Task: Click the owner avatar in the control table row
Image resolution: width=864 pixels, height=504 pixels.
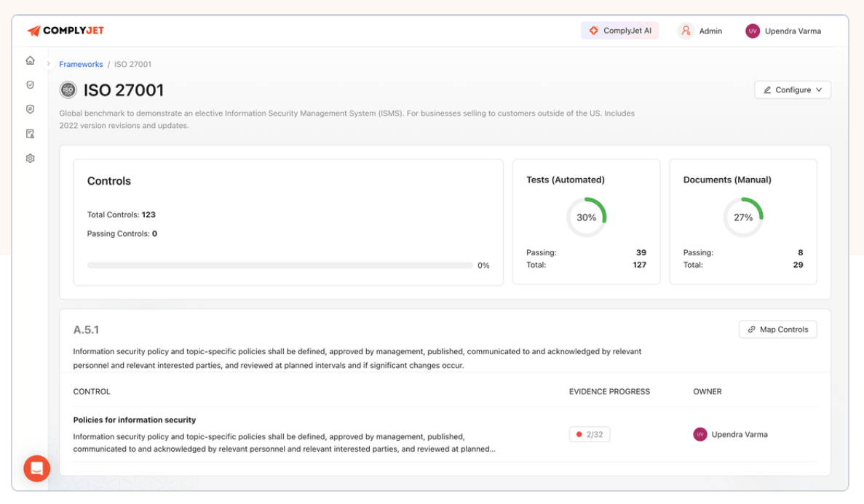Action: pyautogui.click(x=699, y=434)
